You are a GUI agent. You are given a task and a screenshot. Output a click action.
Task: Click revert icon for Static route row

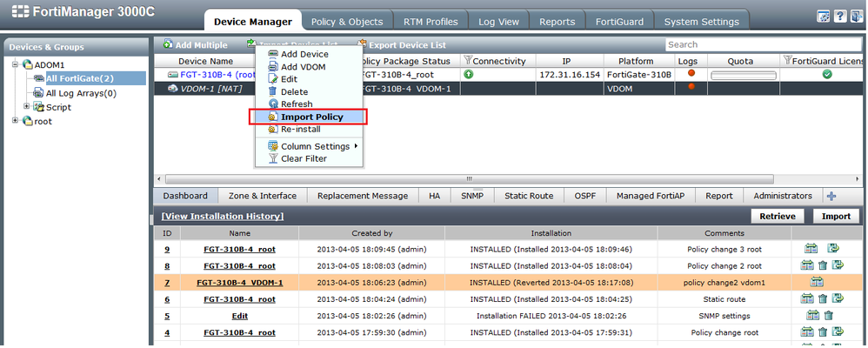pyautogui.click(x=838, y=298)
